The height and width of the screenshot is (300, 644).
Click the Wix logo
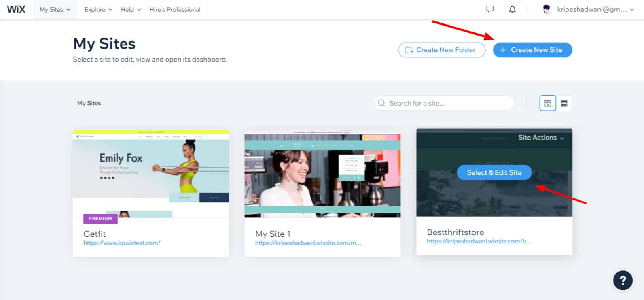tap(16, 9)
